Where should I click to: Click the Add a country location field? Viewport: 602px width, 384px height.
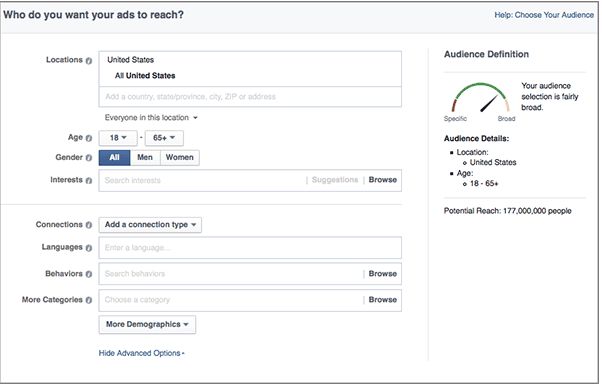(x=250, y=97)
